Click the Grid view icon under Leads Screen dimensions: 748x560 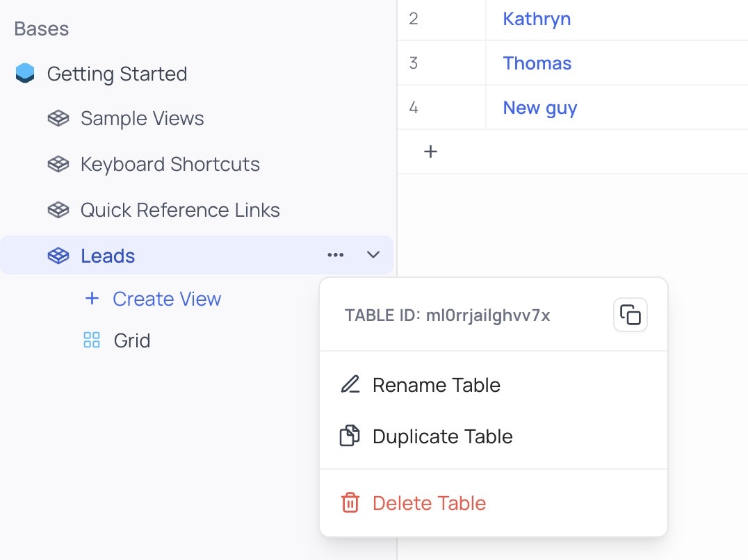tap(90, 340)
